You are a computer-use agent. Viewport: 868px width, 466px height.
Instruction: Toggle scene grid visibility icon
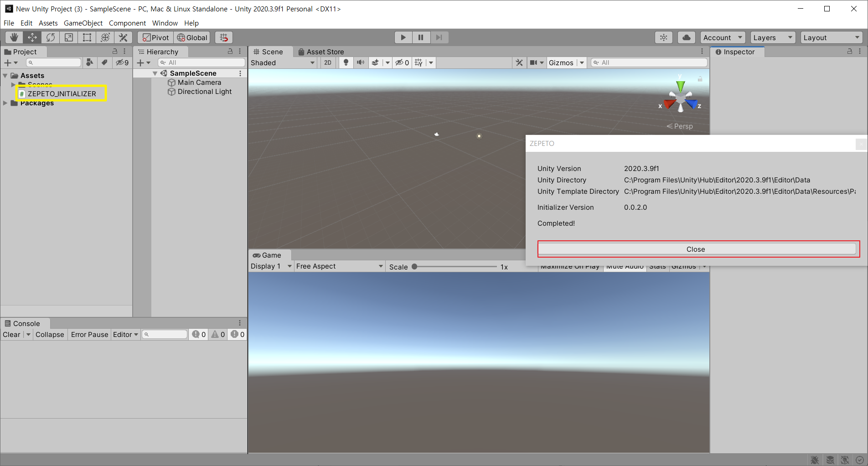pos(419,62)
